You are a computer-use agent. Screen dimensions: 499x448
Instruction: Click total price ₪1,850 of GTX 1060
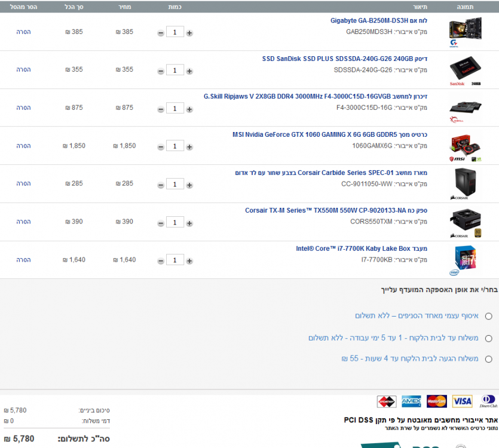[74, 146]
